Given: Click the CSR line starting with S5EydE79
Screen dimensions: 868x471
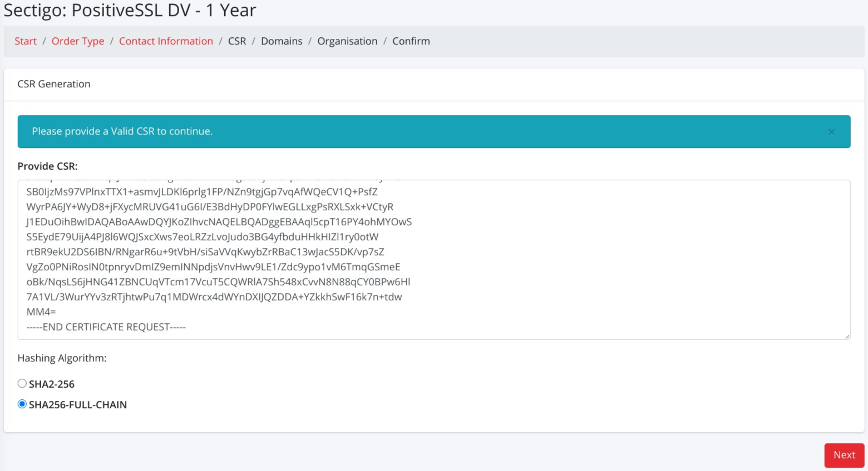Looking at the screenshot, I should 203,237.
